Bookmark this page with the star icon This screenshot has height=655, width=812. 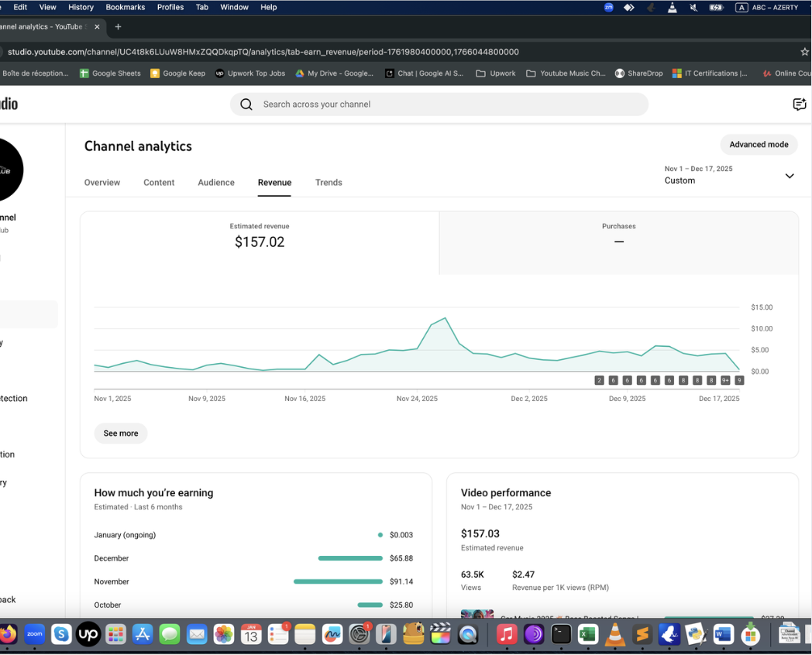tap(804, 52)
